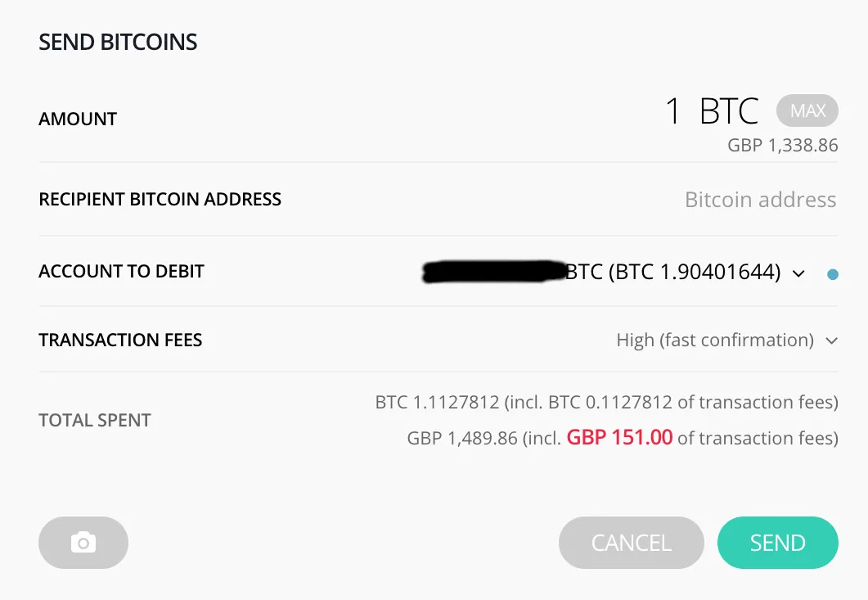Image resolution: width=868 pixels, height=600 pixels.
Task: Click the camera icon to scan QR code
Action: (83, 543)
